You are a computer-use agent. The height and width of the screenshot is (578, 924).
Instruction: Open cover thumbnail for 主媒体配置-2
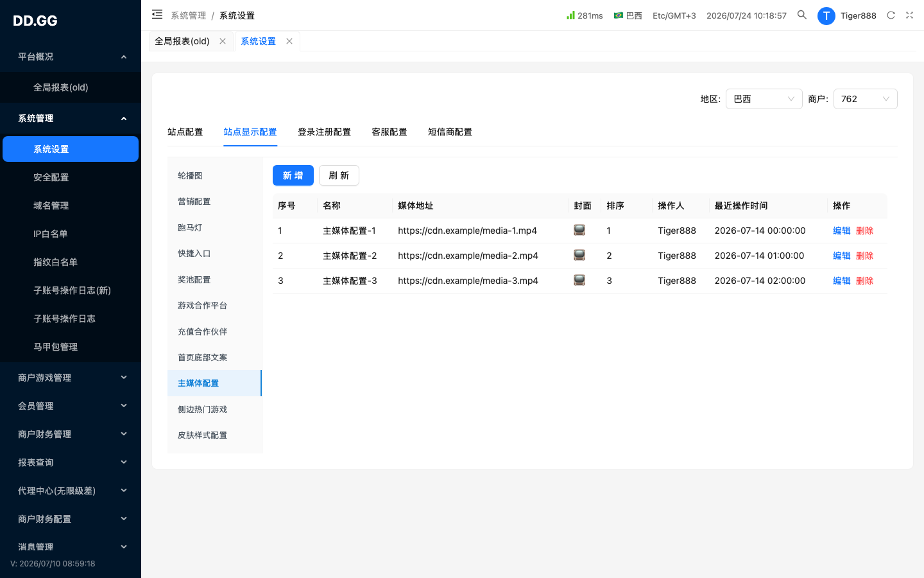579,255
